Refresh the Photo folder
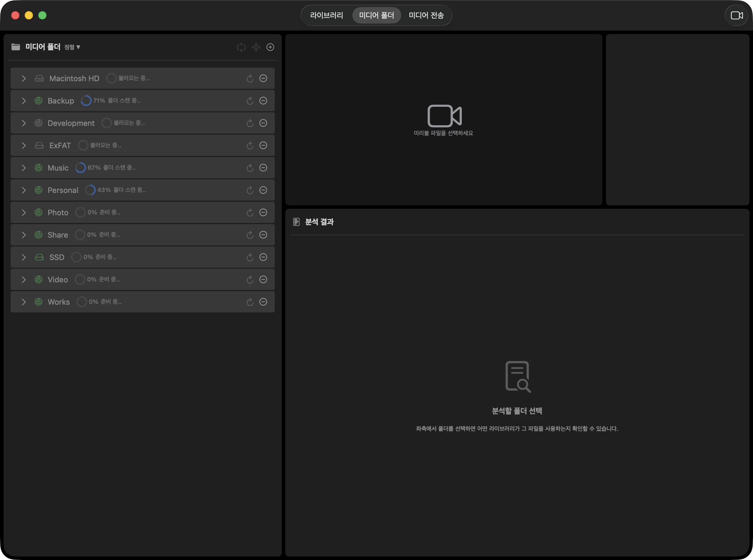Viewport: 753px width, 560px height. [250, 213]
